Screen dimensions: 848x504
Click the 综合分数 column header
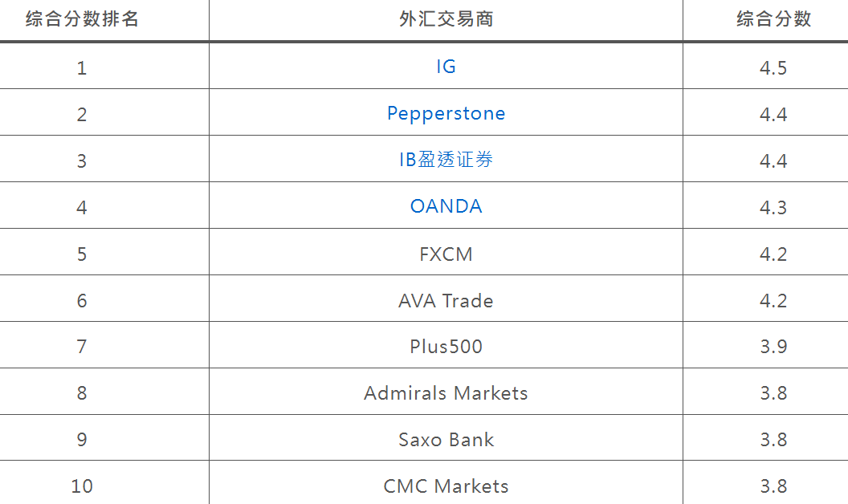coord(773,19)
